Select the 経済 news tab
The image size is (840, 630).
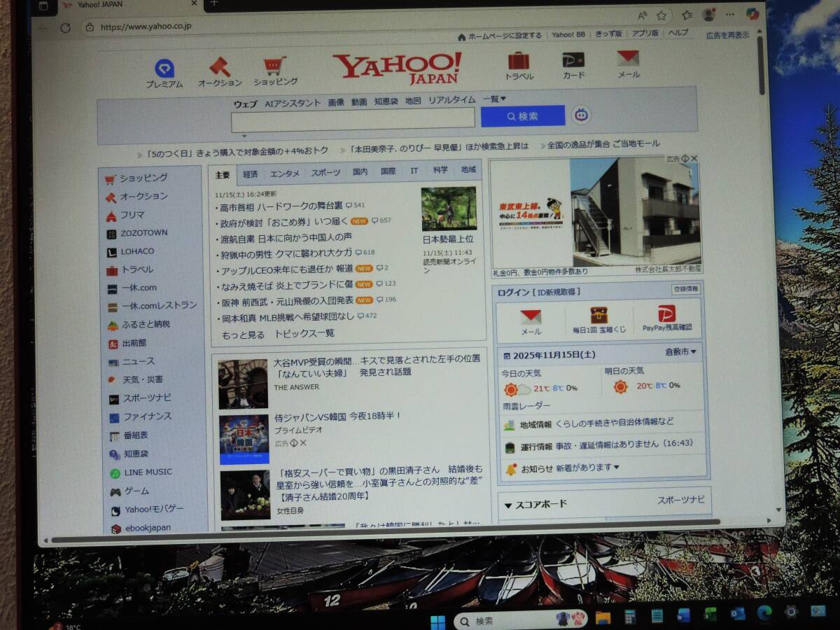[250, 174]
